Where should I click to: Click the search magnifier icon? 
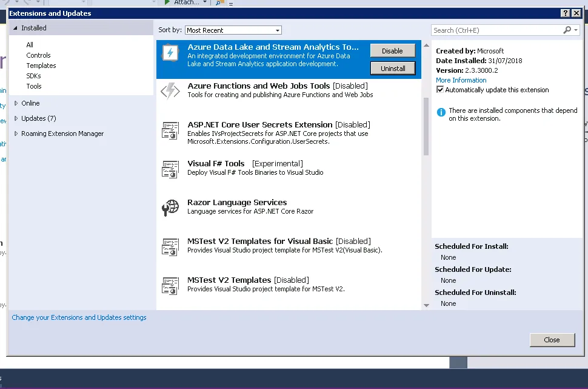tap(567, 30)
